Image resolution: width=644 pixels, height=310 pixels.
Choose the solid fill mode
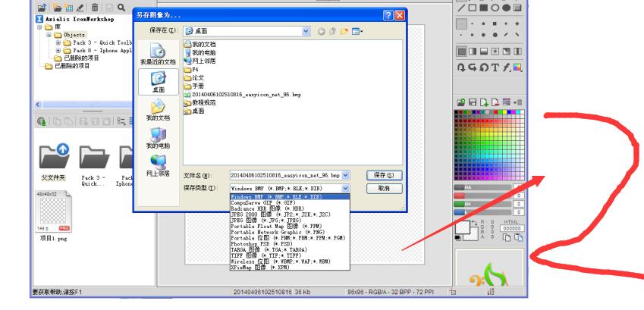pos(462,52)
